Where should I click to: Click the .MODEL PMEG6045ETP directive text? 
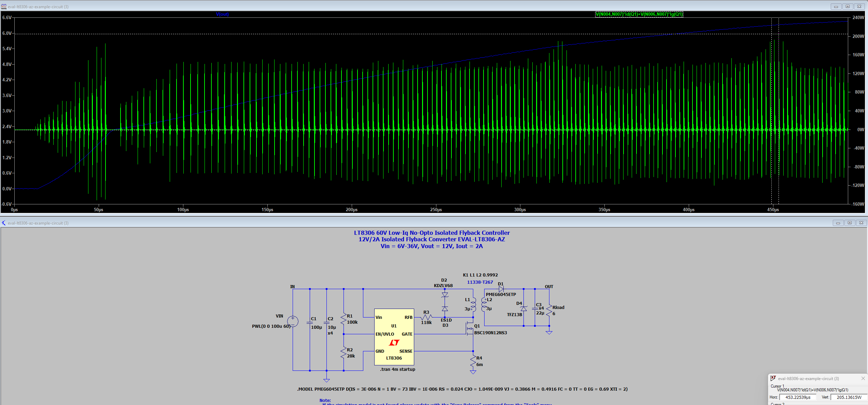point(462,389)
